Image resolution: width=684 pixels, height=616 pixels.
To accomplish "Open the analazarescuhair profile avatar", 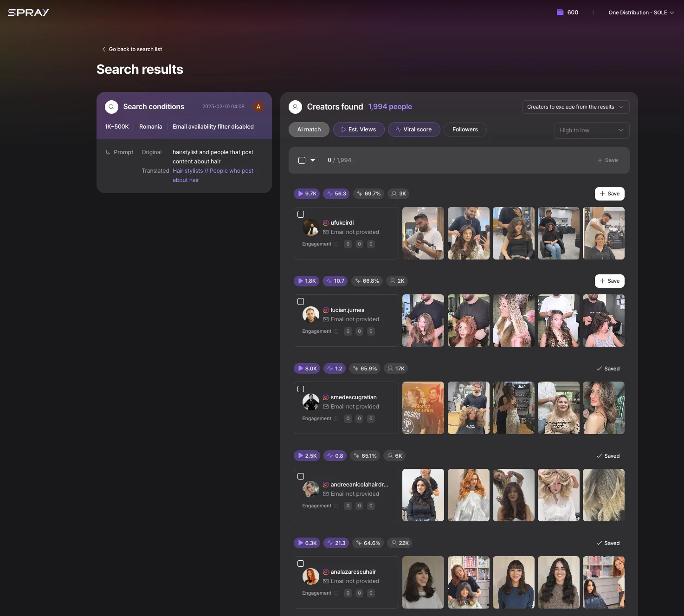I will [310, 577].
